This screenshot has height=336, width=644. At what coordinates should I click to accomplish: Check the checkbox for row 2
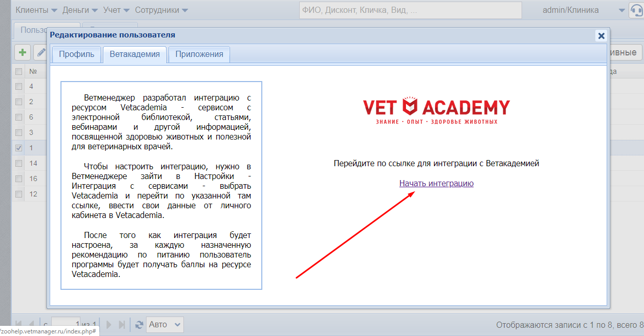point(19,102)
